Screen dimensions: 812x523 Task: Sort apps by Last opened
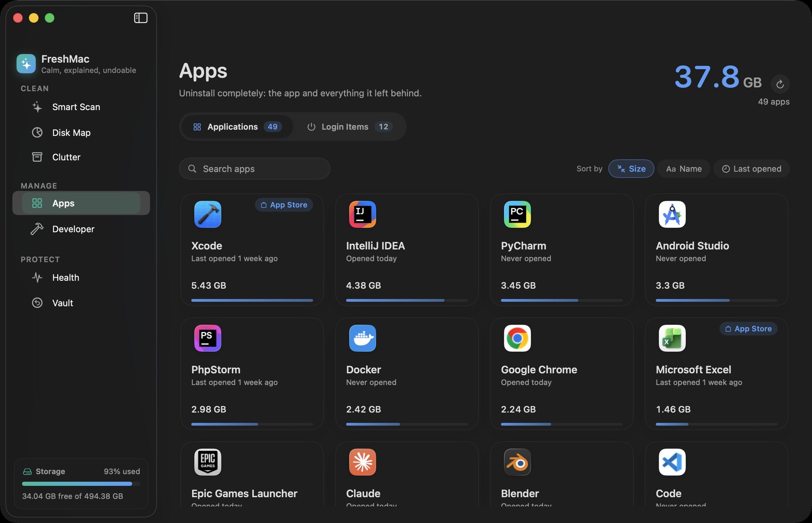point(752,169)
